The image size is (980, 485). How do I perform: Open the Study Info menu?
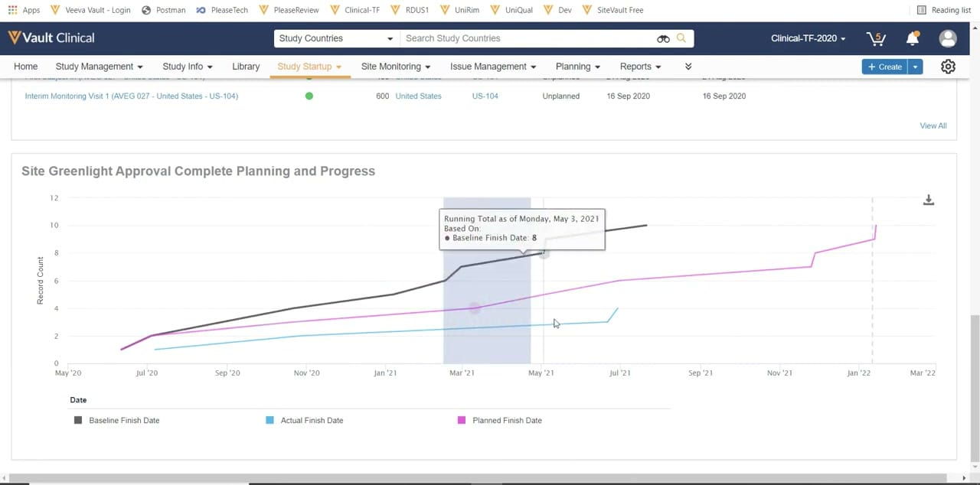(188, 67)
